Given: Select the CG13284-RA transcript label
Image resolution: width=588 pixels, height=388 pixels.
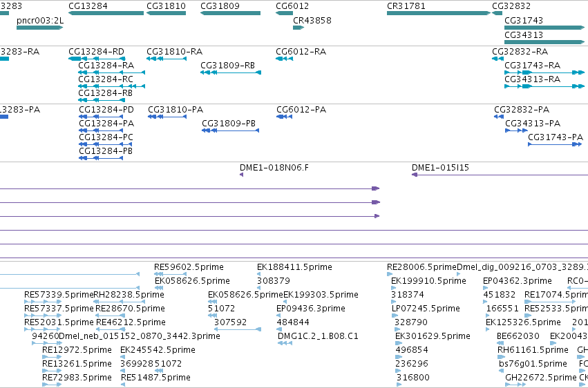Looking at the screenshot, I should [x=106, y=65].
